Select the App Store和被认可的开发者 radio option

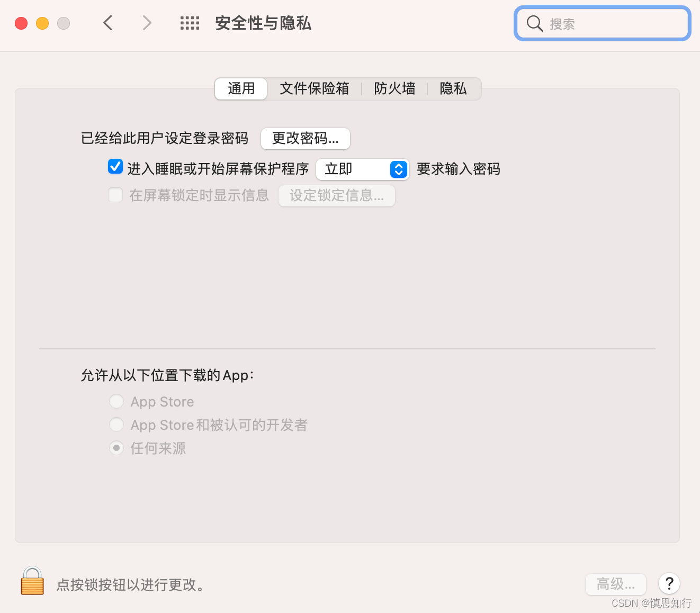point(116,425)
